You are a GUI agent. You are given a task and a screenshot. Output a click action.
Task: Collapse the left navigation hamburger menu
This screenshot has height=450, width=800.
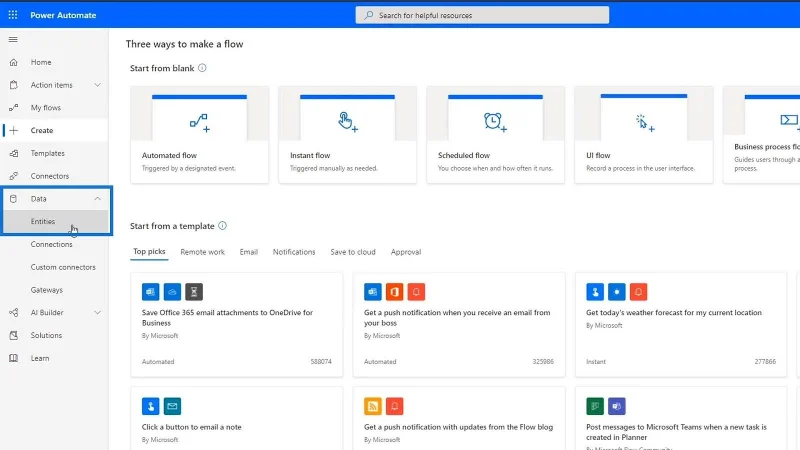13,39
